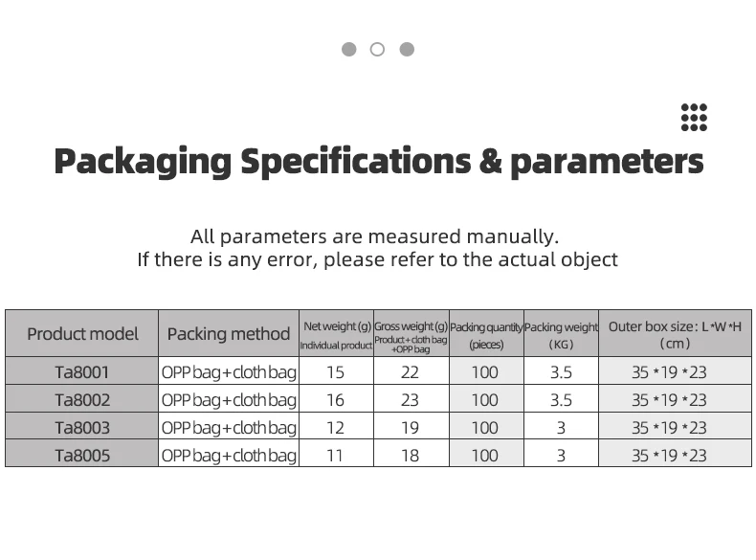
Task: Select the first carousel dot
Action: (348, 49)
